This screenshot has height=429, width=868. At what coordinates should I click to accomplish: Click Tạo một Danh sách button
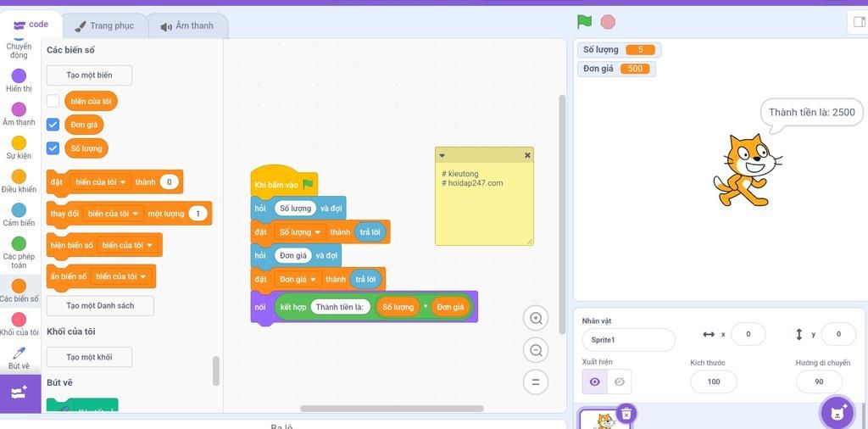tap(100, 305)
